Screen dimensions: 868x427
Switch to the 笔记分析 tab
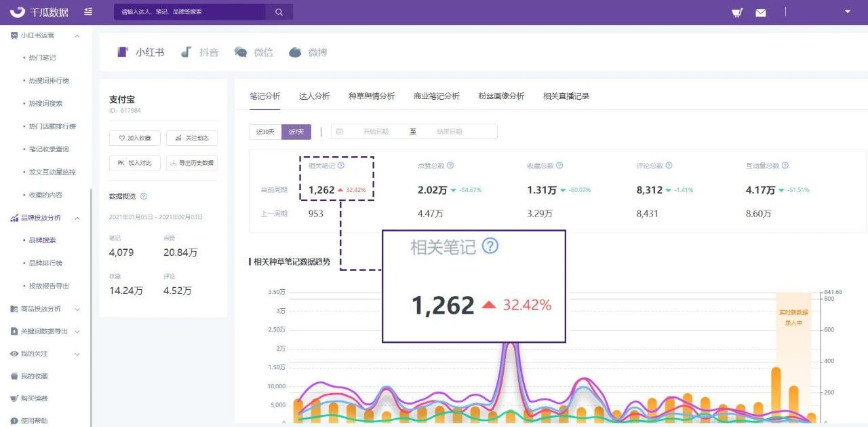point(264,96)
